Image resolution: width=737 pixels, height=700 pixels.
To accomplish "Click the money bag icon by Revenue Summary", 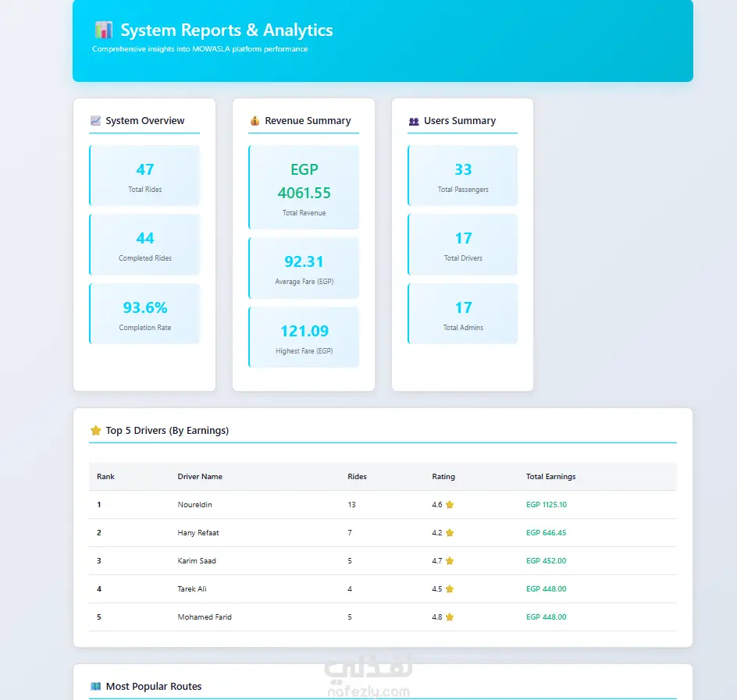I will pyautogui.click(x=255, y=121).
